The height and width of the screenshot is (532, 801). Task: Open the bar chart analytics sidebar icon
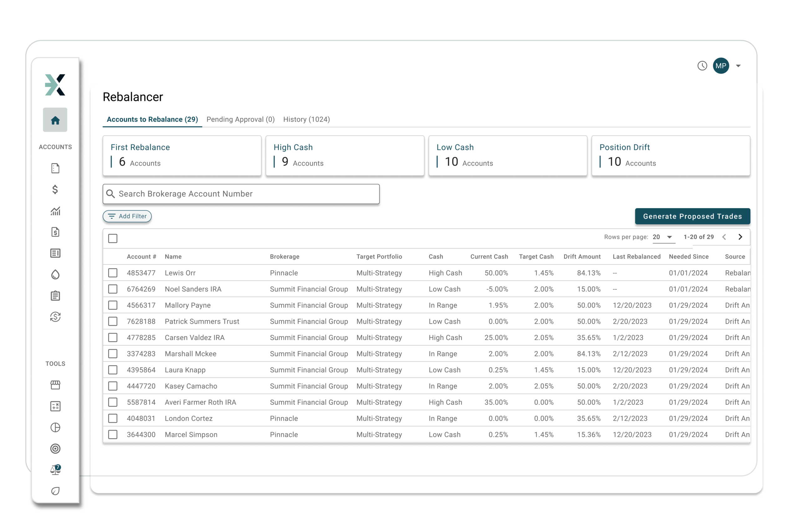tap(55, 211)
